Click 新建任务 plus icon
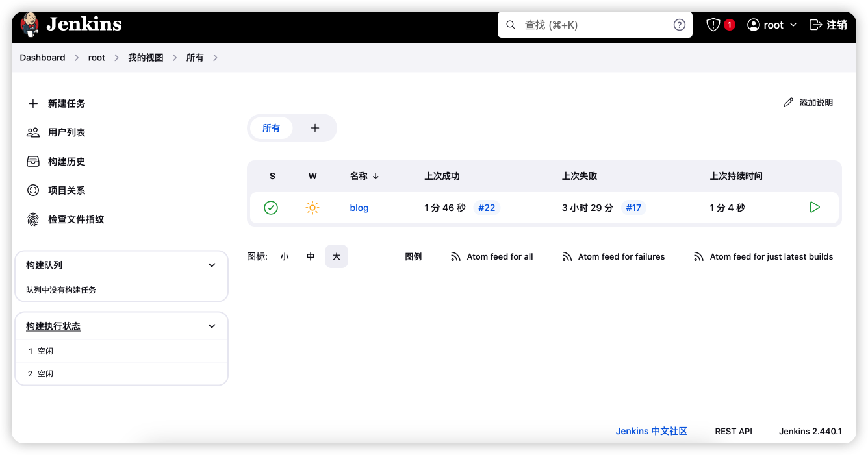This screenshot has width=868, height=455. [33, 103]
